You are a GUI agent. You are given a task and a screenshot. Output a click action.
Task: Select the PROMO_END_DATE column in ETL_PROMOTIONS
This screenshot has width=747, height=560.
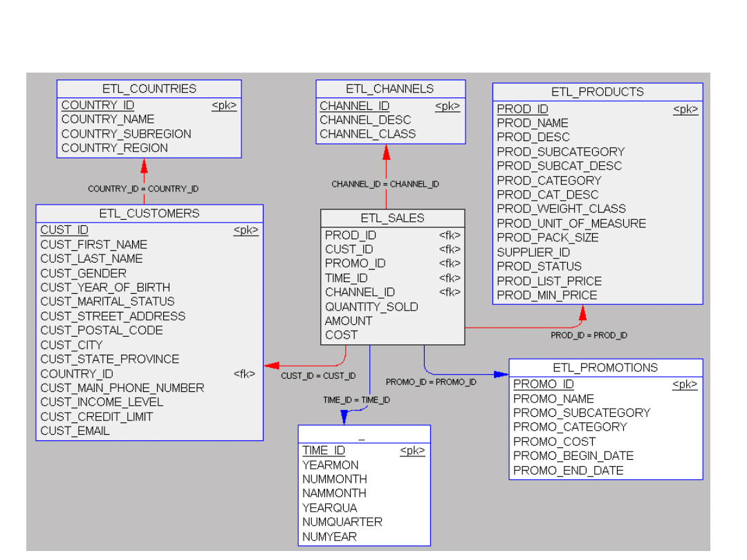pyautogui.click(x=568, y=470)
